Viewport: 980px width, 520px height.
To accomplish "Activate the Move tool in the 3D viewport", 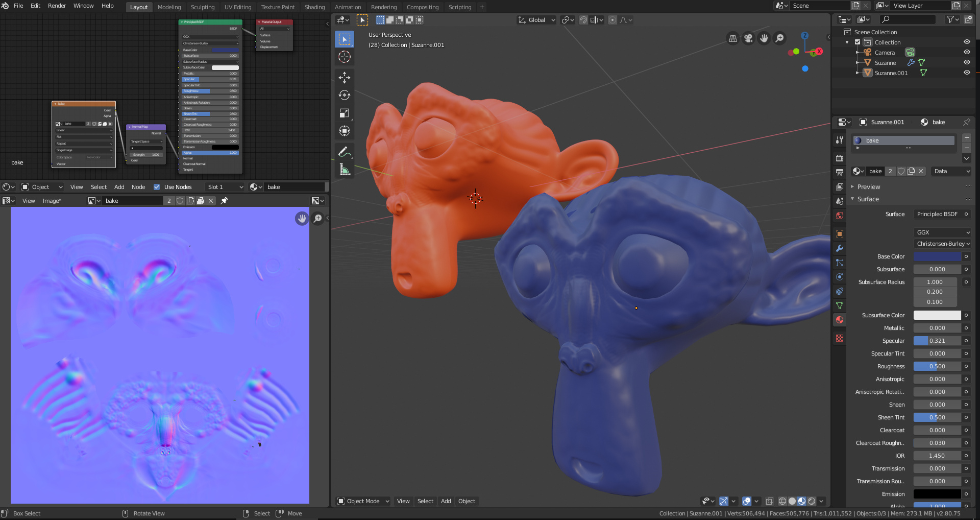I will click(345, 78).
